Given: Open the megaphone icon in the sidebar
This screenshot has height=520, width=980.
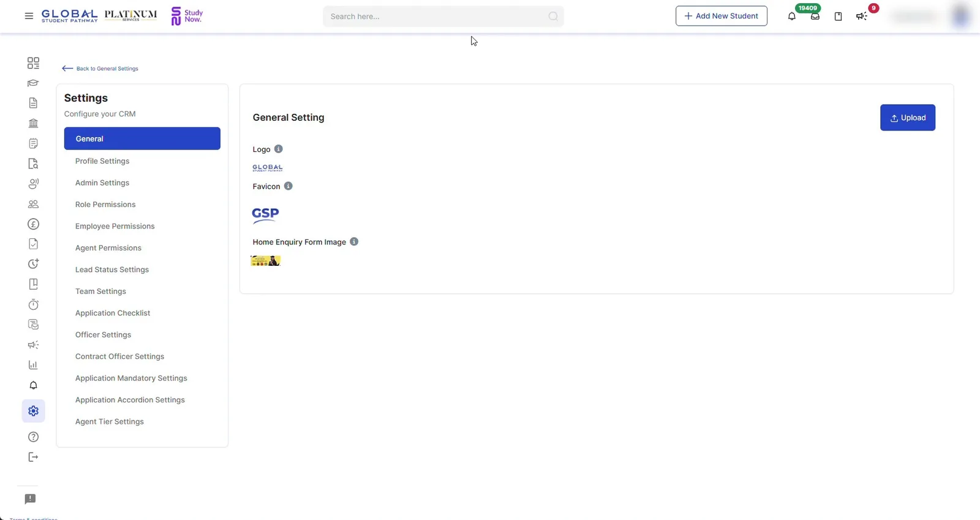Looking at the screenshot, I should click(x=33, y=345).
